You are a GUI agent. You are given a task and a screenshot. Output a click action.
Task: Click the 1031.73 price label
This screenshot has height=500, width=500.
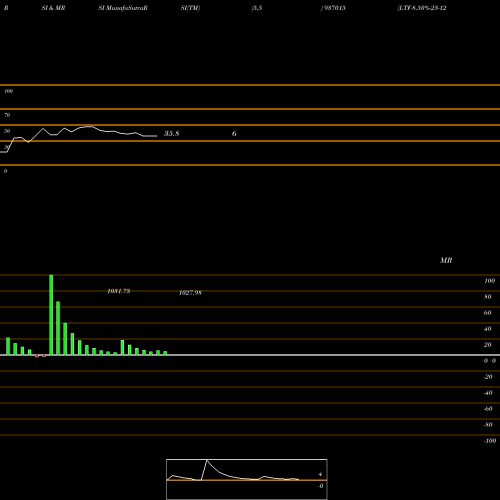point(119,291)
